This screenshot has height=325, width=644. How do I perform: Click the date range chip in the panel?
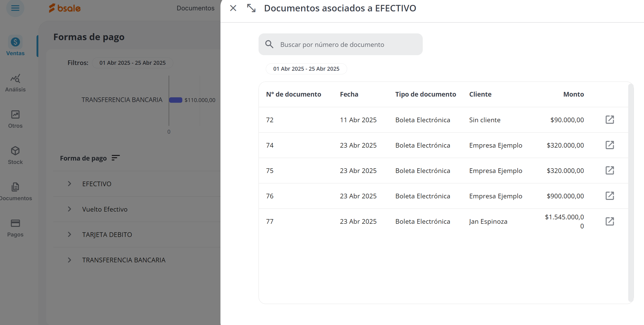pyautogui.click(x=306, y=69)
